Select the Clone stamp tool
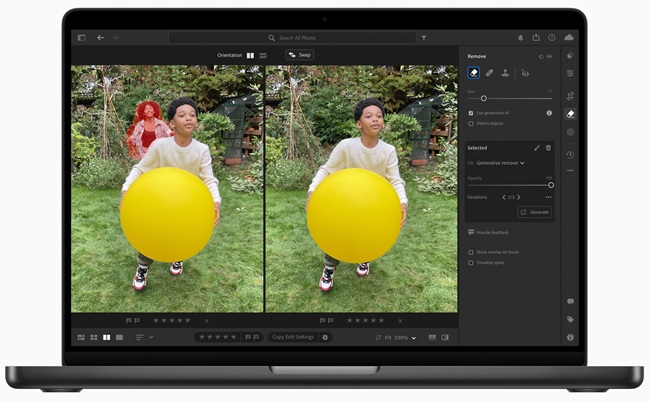Image resolution: width=650 pixels, height=402 pixels. (x=504, y=73)
